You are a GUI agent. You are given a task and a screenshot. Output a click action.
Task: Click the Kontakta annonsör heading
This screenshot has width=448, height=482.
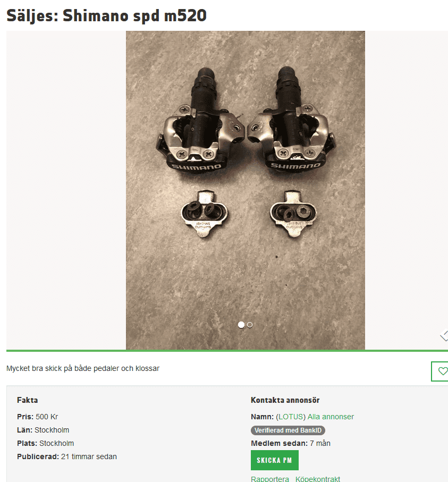pos(285,400)
